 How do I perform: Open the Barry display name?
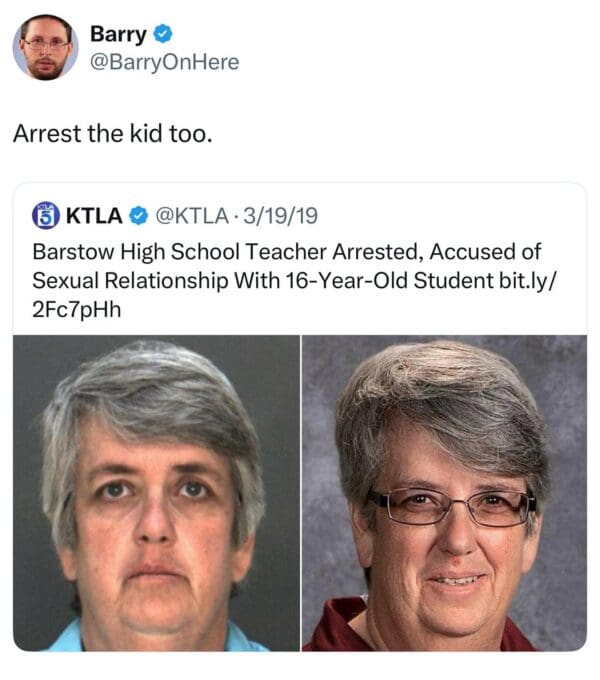tap(118, 34)
